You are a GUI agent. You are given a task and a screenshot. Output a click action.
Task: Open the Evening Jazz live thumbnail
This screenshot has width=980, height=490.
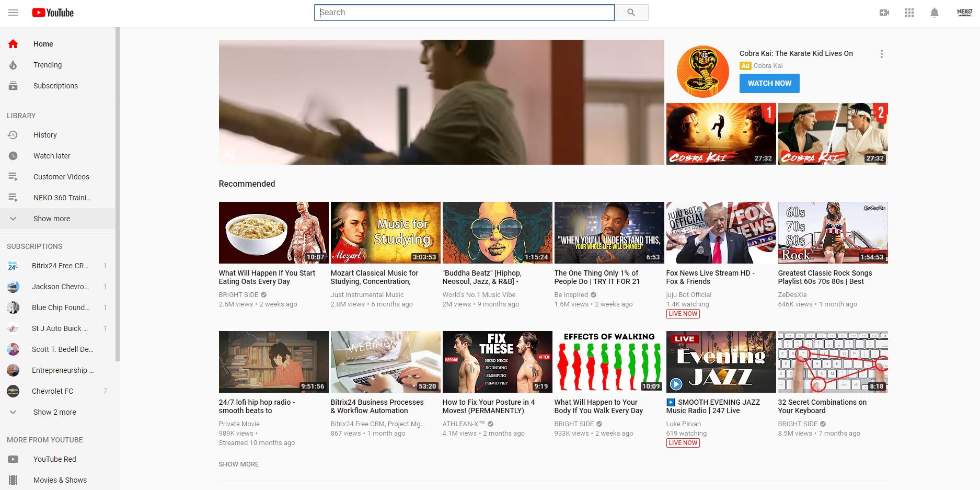click(721, 362)
